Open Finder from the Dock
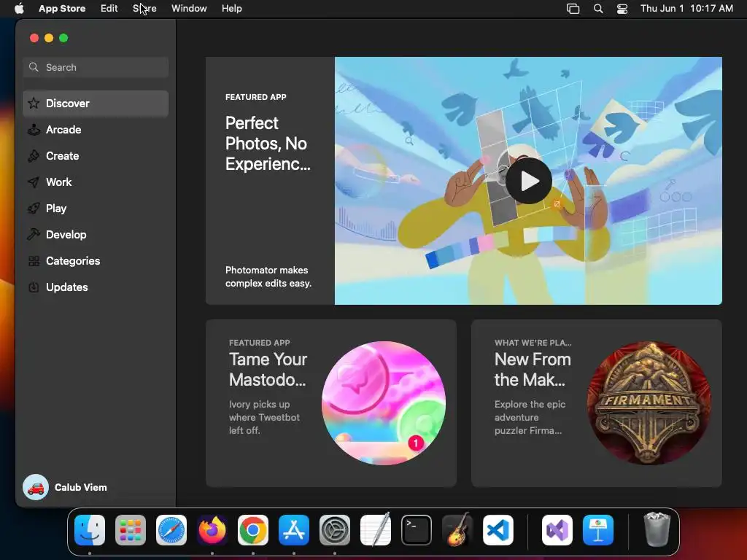This screenshot has height=560, width=747. coord(90,530)
